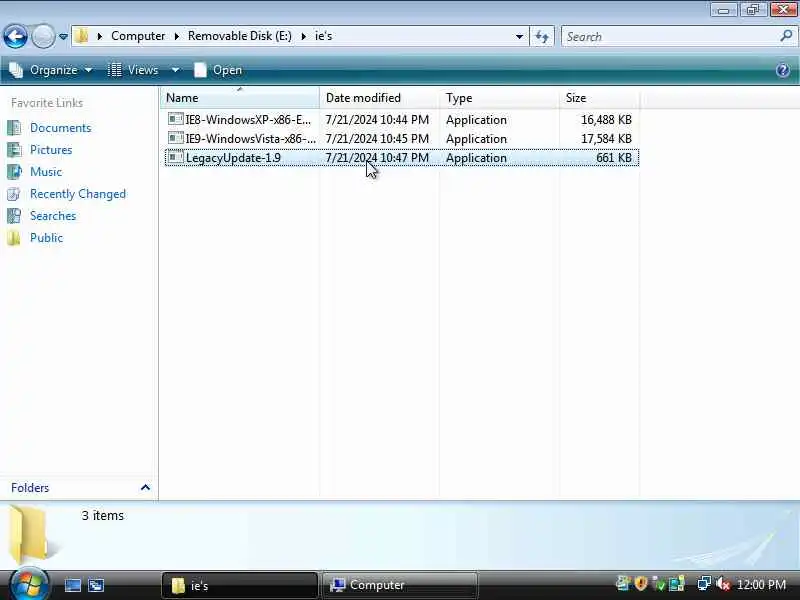The image size is (800, 600).
Task: Click the IE8-WindowsXP-x86-E... file name
Action: [248, 119]
